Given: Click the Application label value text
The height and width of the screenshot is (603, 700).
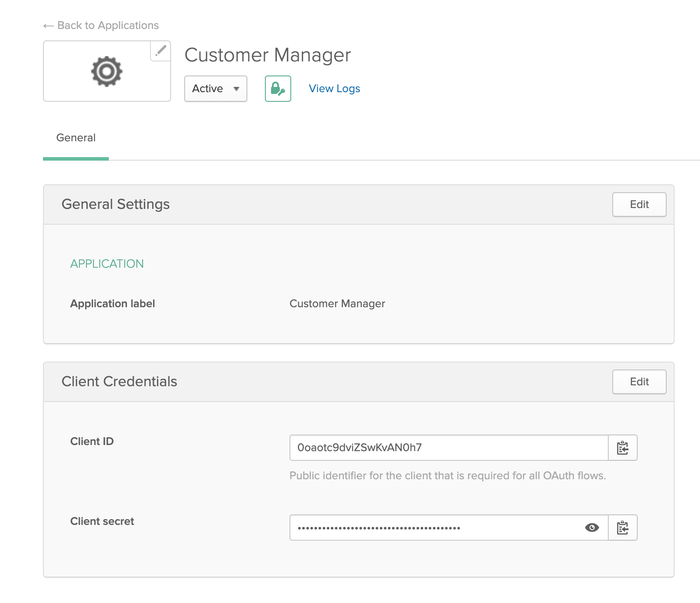Looking at the screenshot, I should [337, 304].
